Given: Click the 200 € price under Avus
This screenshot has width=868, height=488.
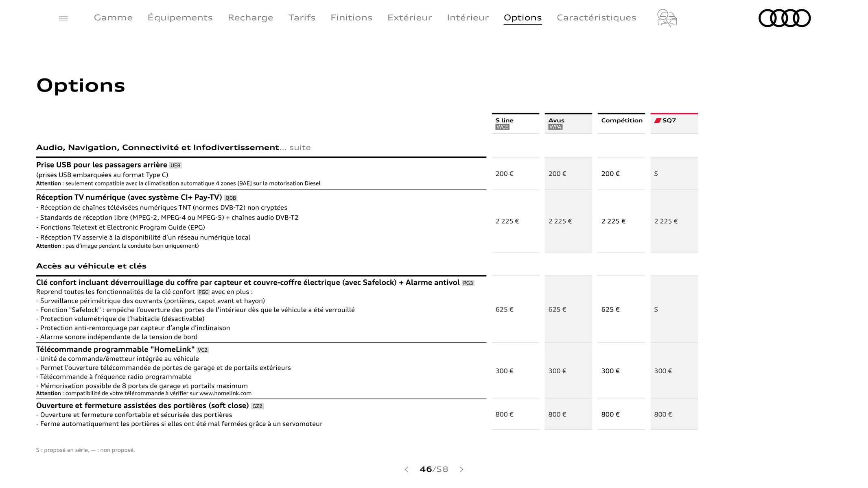Looking at the screenshot, I should (557, 174).
